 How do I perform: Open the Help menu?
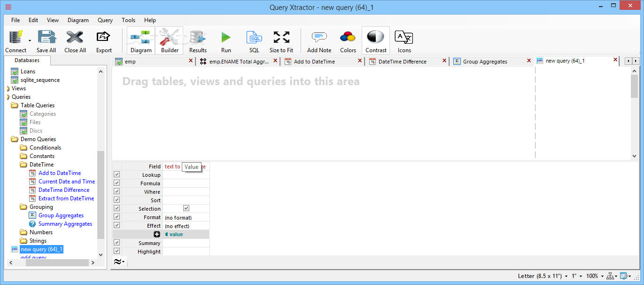pos(150,20)
